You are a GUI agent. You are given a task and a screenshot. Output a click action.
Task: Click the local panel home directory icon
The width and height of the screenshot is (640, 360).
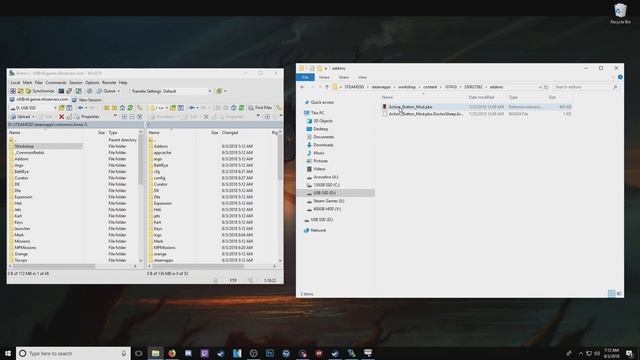(122, 108)
